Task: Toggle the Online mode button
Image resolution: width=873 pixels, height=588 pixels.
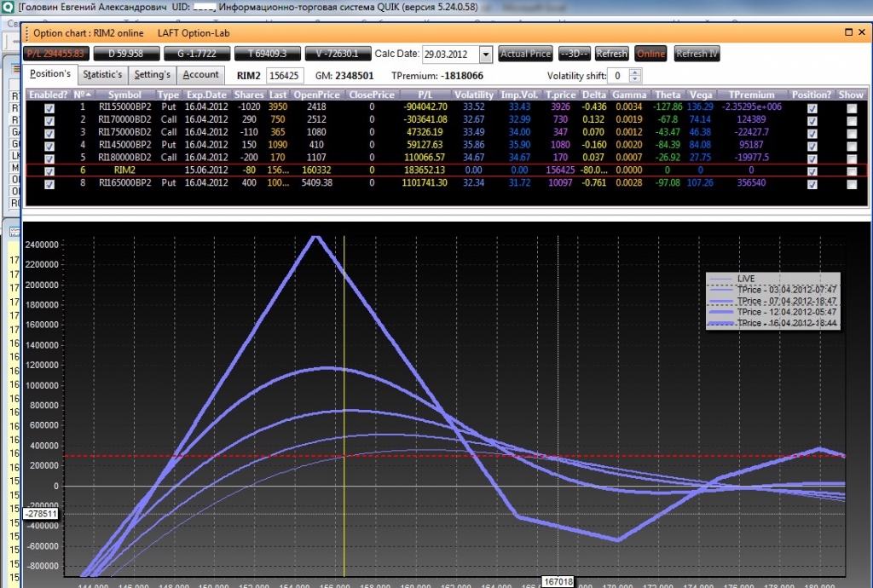Action: (650, 54)
